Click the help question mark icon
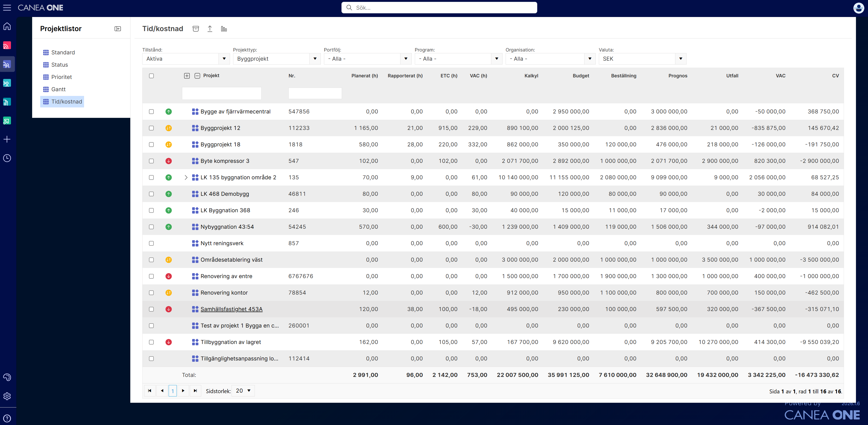The width and height of the screenshot is (868, 425). 7,418
